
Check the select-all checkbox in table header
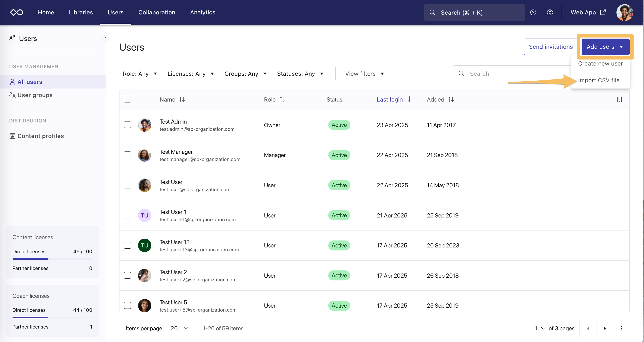click(x=128, y=99)
